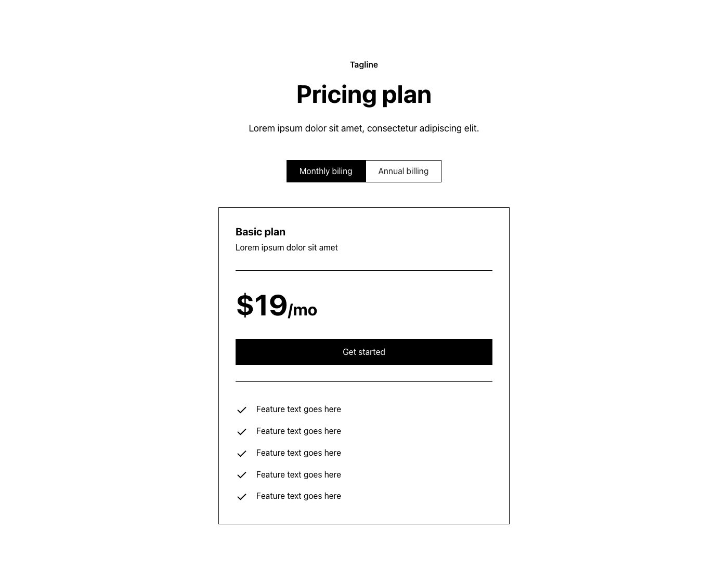The width and height of the screenshot is (728, 582).
Task: Click the second feature checkmark icon
Action: [242, 432]
